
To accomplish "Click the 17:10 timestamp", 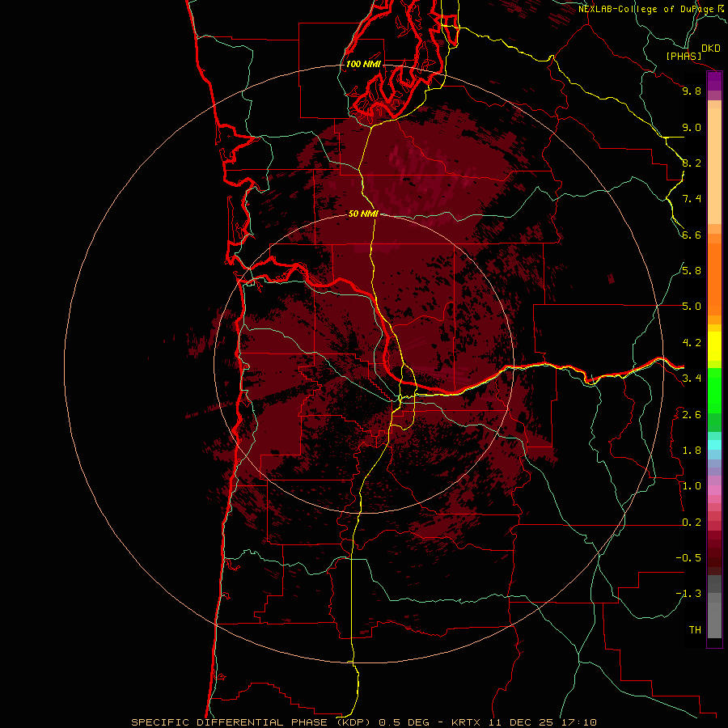I will pos(578,722).
